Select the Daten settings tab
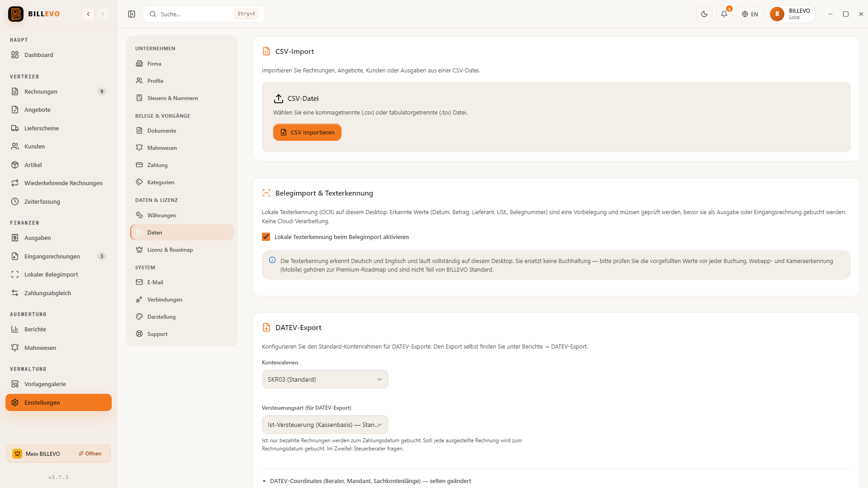Image resolution: width=868 pixels, height=488 pixels. pos(182,233)
